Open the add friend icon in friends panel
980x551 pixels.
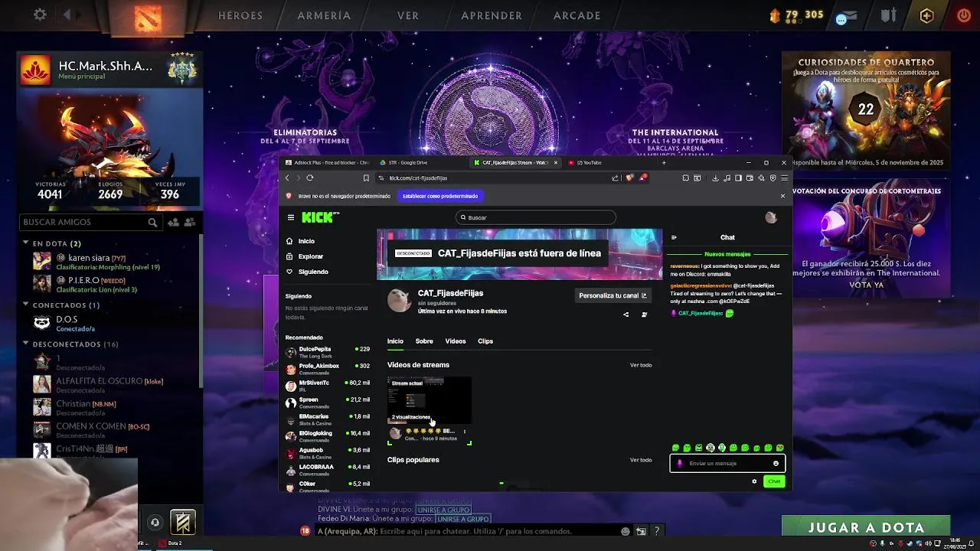[174, 222]
